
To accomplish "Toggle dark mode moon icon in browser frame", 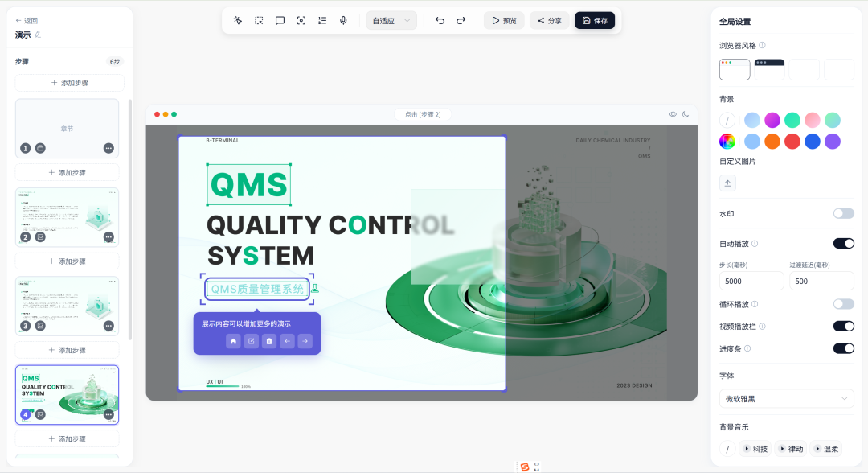I will [686, 114].
